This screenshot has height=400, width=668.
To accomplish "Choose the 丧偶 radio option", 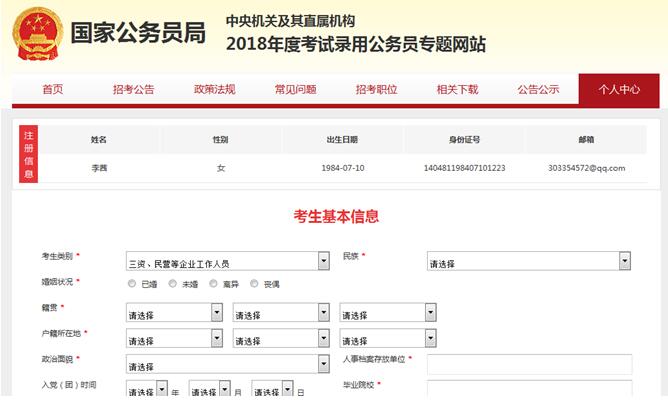I will click(255, 284).
